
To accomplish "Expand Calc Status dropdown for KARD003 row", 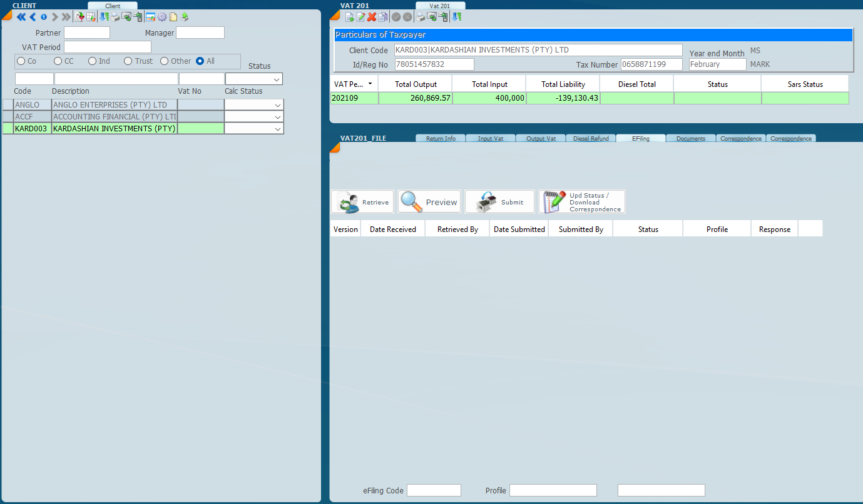I will pyautogui.click(x=277, y=128).
